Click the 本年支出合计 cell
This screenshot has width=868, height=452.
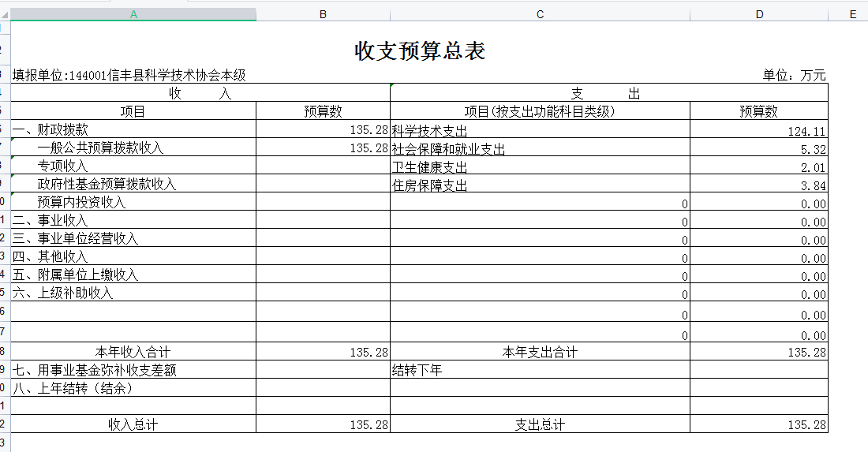[x=540, y=352]
